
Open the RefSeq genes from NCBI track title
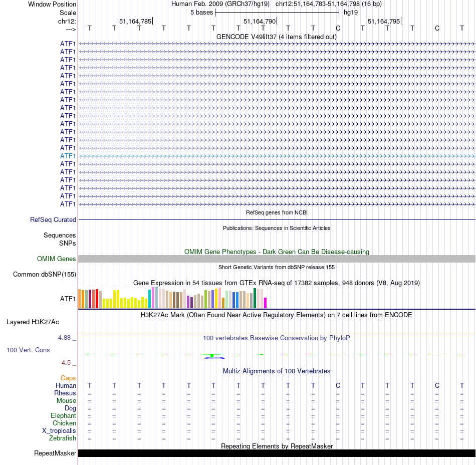tap(277, 212)
